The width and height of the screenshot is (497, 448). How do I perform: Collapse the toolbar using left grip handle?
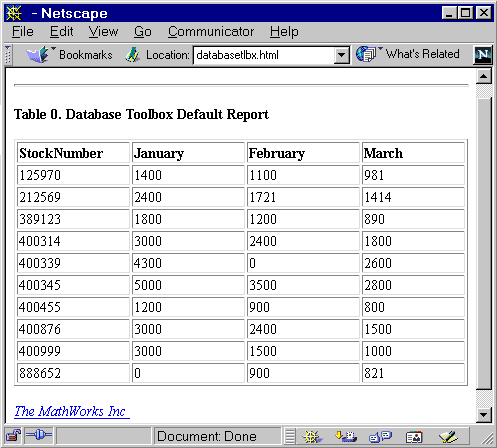[x=8, y=55]
